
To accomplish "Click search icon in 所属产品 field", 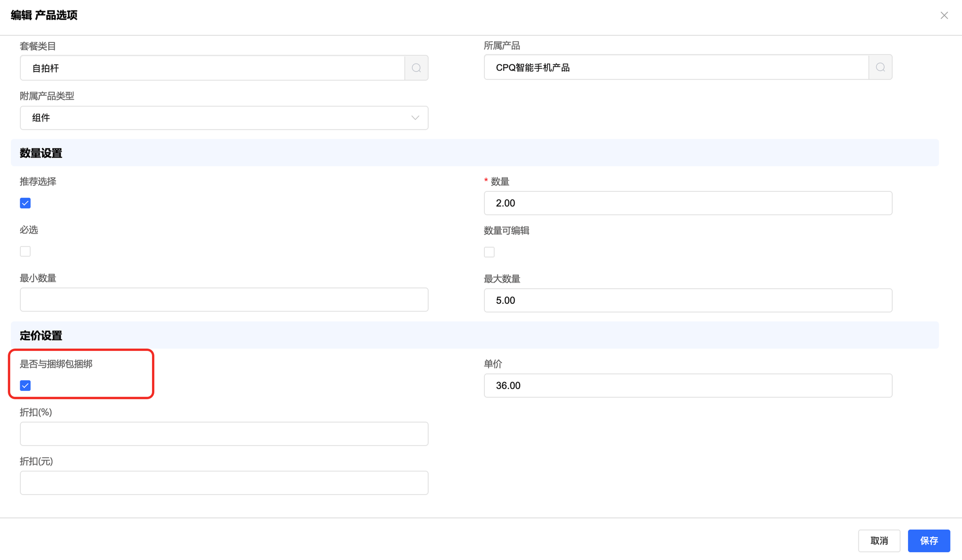I will pos(880,67).
